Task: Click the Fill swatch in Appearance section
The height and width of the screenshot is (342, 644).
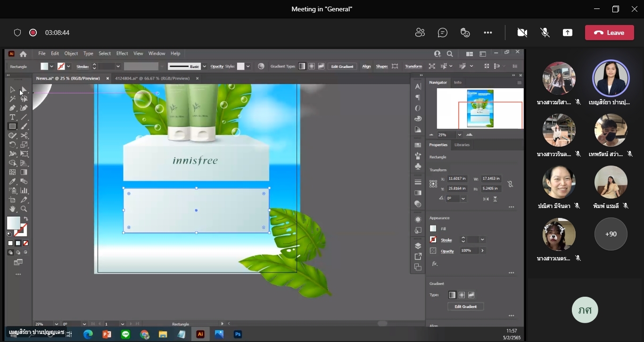Action: (x=433, y=229)
